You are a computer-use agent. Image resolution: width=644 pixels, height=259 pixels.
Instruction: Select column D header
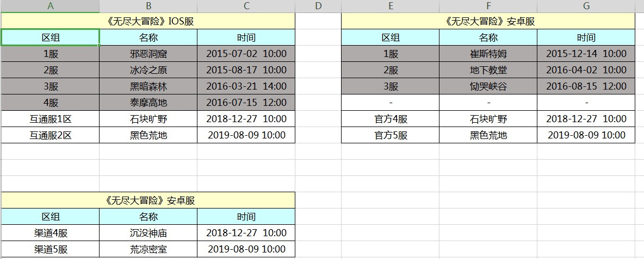click(318, 6)
